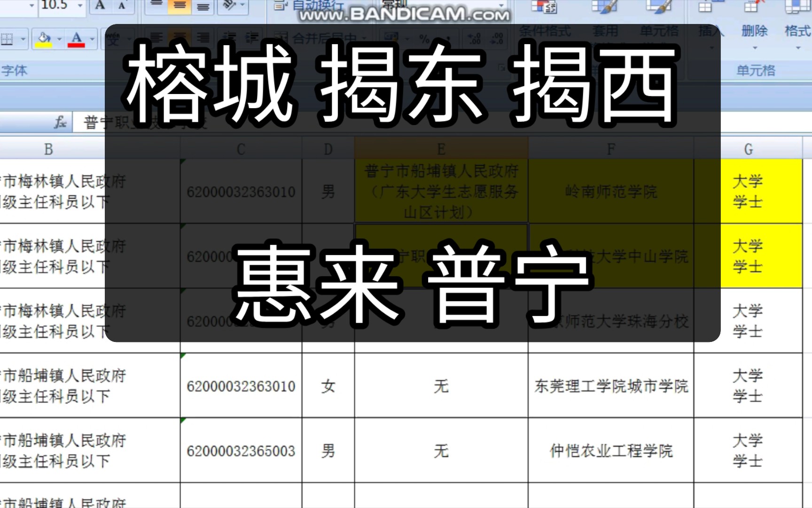Select 大学 学士 cell in 仲恺农业工程学院 row
This screenshot has height=508, width=812.
(x=748, y=451)
